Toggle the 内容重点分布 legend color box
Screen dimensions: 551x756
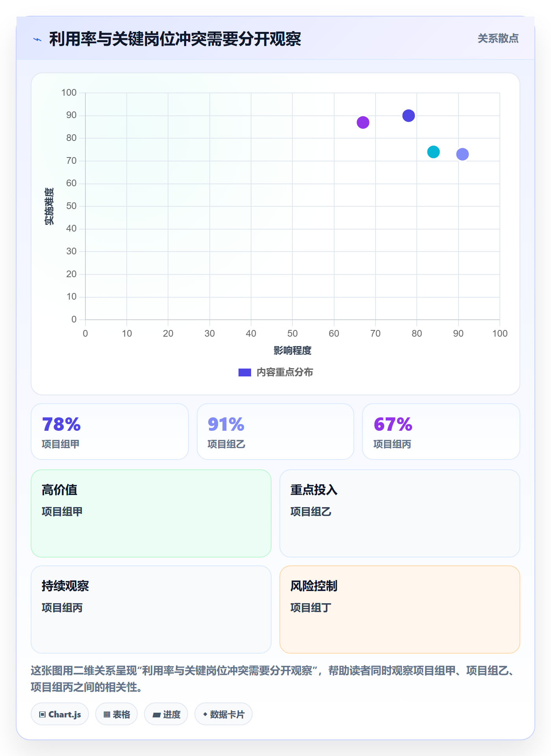pos(245,372)
